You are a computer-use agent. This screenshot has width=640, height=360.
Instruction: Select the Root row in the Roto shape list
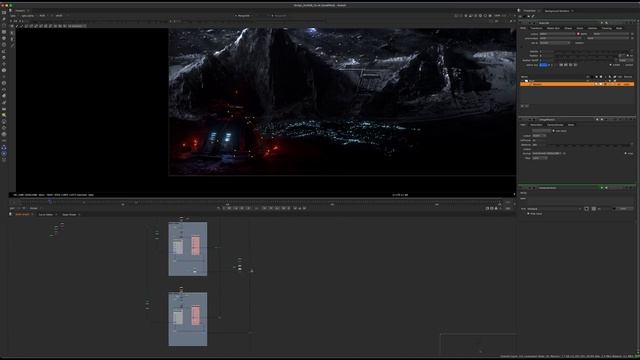577,80
